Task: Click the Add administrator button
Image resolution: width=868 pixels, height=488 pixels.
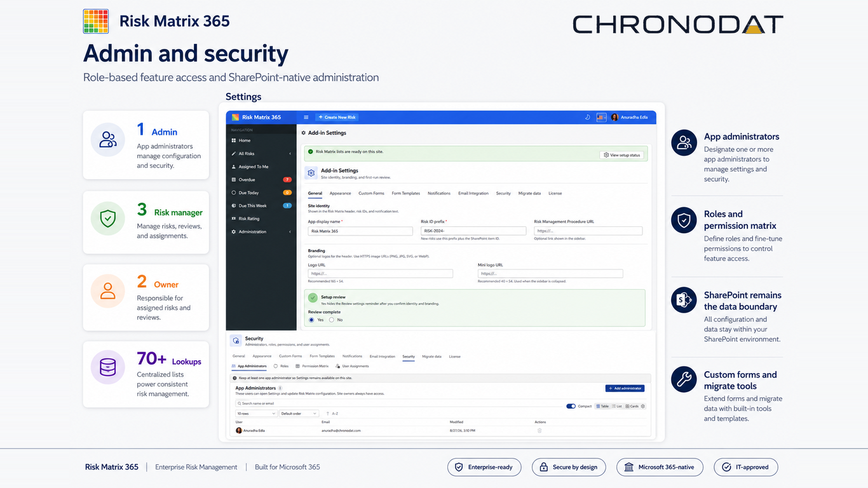Action: point(625,388)
